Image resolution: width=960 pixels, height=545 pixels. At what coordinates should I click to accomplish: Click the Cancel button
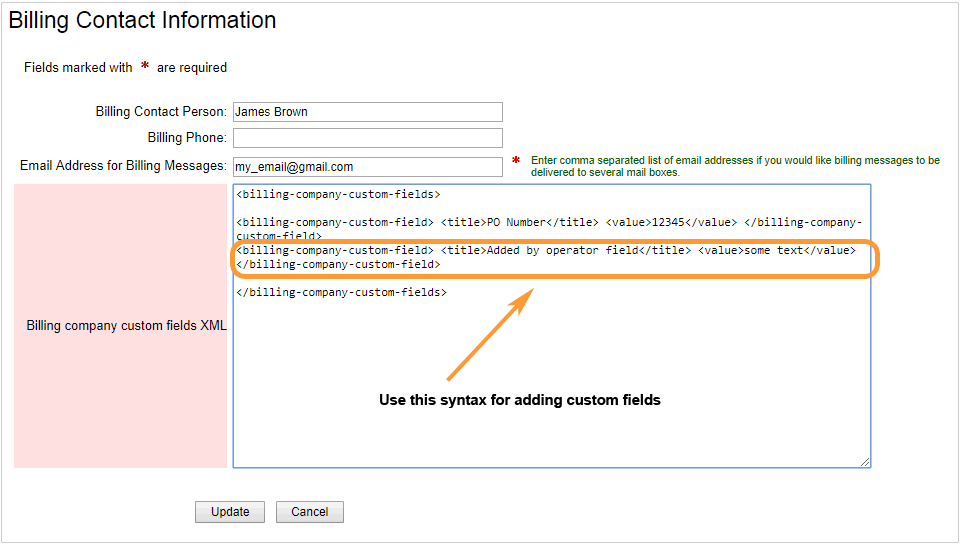coord(310,512)
